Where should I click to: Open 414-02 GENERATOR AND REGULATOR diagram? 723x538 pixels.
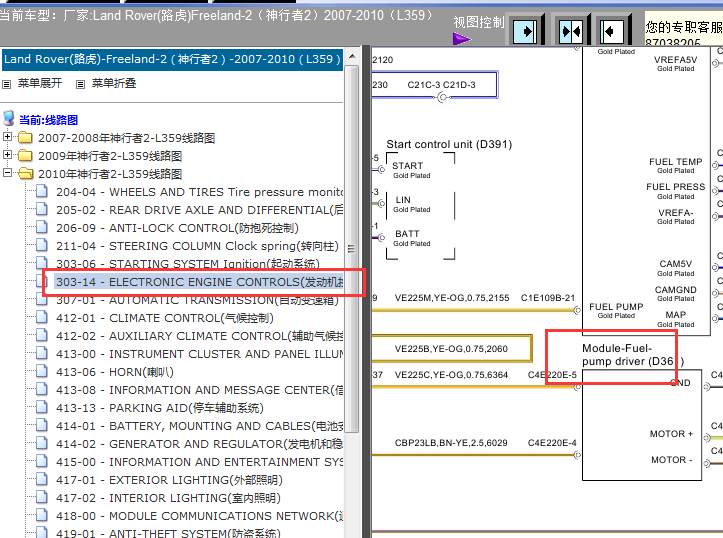(x=200, y=444)
